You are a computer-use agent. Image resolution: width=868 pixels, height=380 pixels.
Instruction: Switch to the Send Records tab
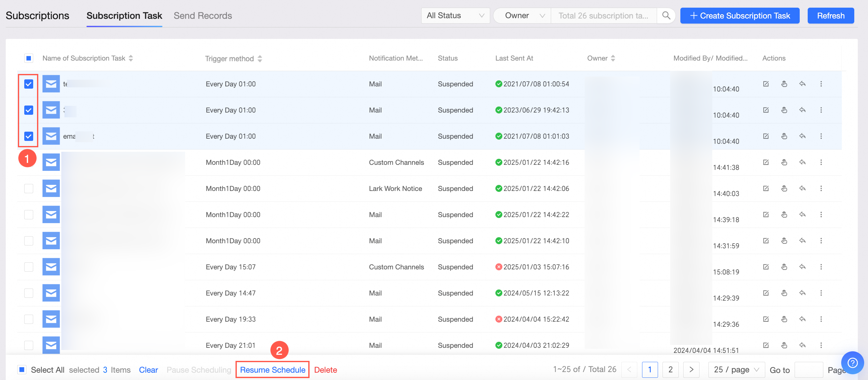(203, 16)
